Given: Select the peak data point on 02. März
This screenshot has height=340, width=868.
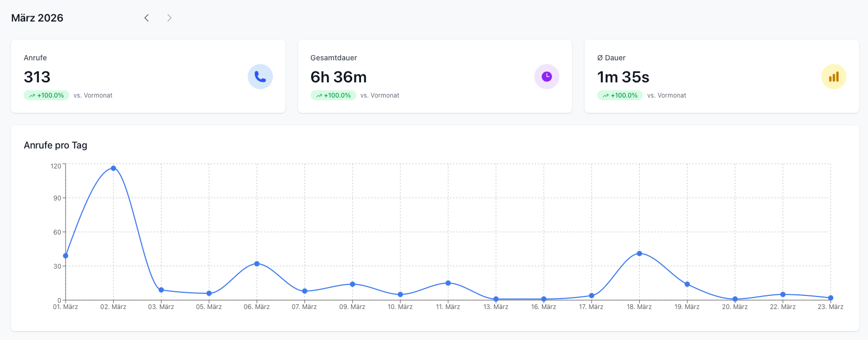Looking at the screenshot, I should [113, 168].
